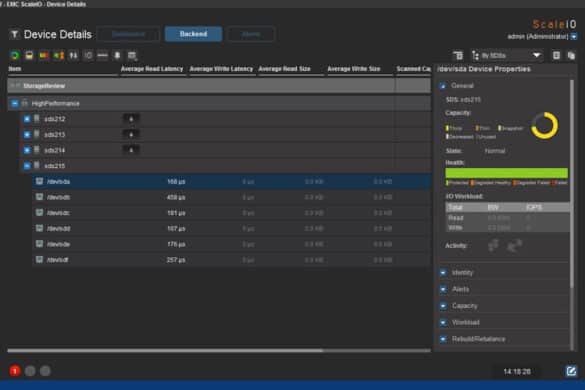Expand the Workload properties section

443,322
